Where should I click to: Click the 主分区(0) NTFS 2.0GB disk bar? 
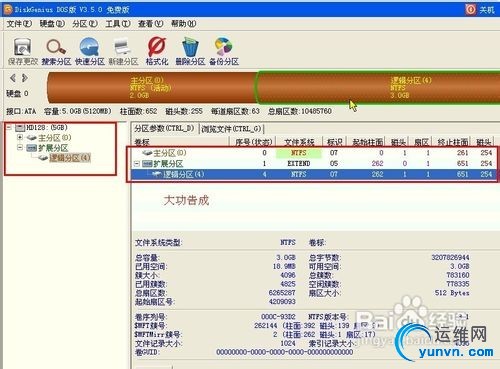[152, 87]
